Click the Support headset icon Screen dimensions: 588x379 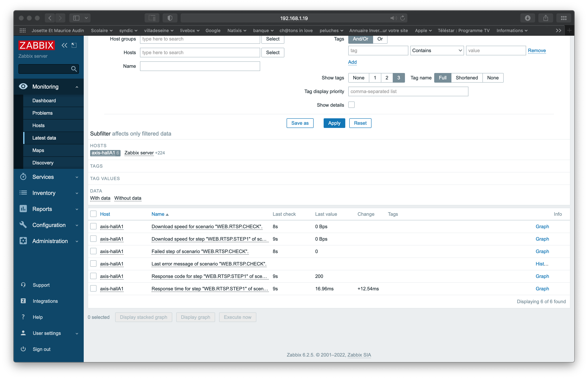pyautogui.click(x=23, y=285)
